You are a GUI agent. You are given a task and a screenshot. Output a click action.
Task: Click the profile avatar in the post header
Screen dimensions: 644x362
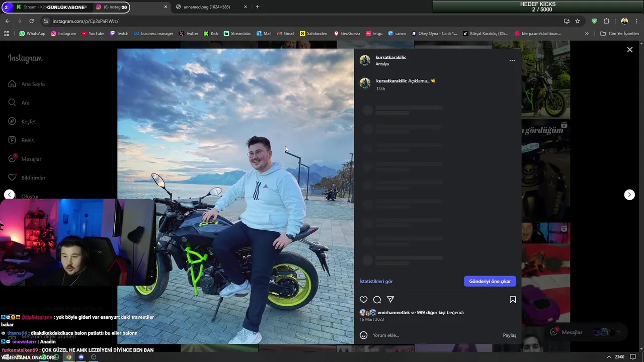[x=365, y=60]
